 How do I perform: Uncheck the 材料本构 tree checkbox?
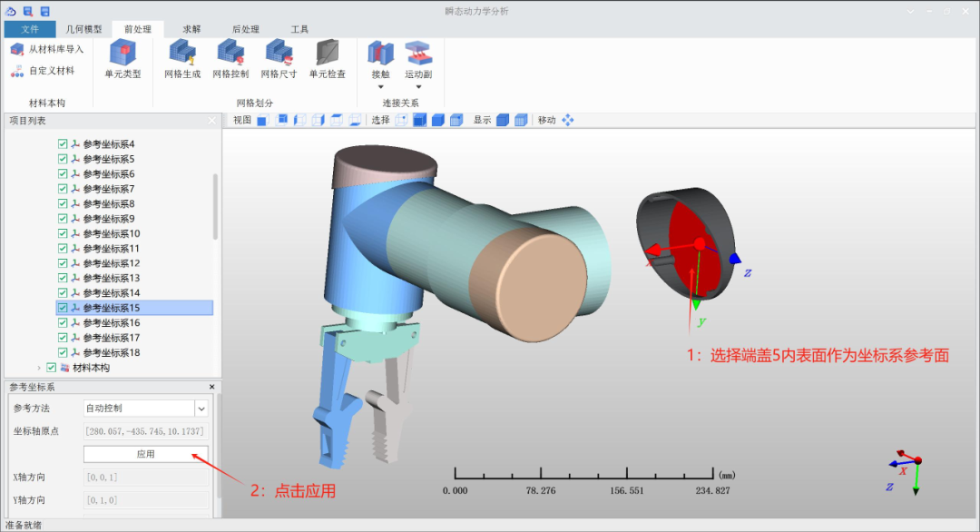[51, 368]
